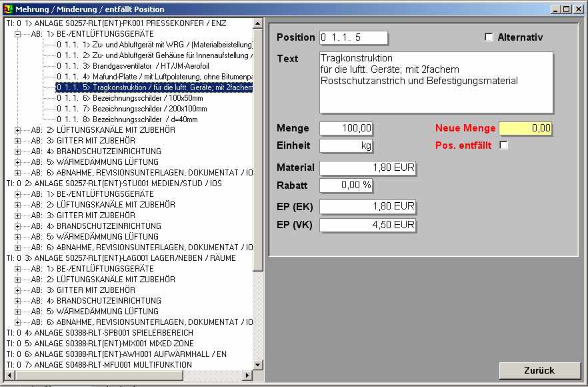The height and width of the screenshot is (387, 588).
Task: Expand AB: 2 LÜFTUNGSKANÄLE under first Anlage
Action: pyautogui.click(x=18, y=130)
